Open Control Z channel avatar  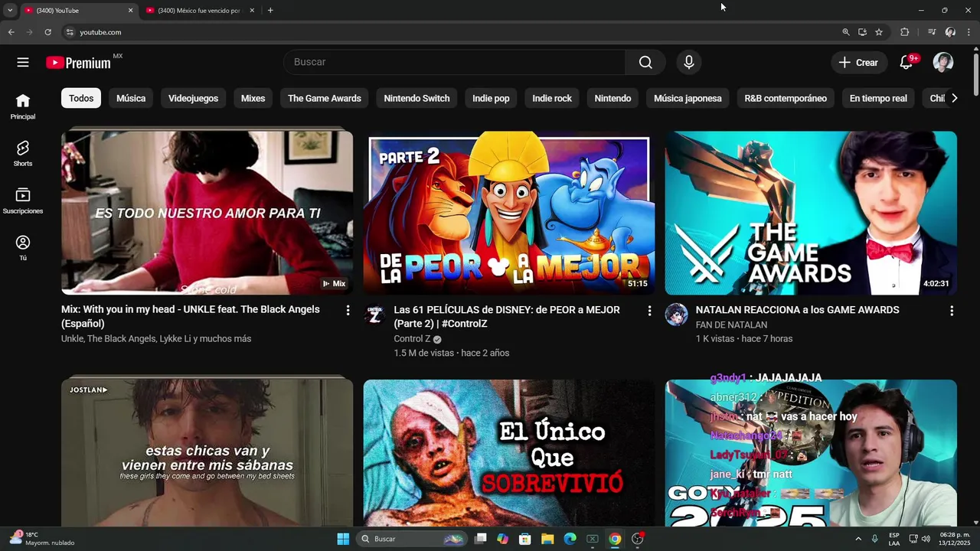pos(374,315)
